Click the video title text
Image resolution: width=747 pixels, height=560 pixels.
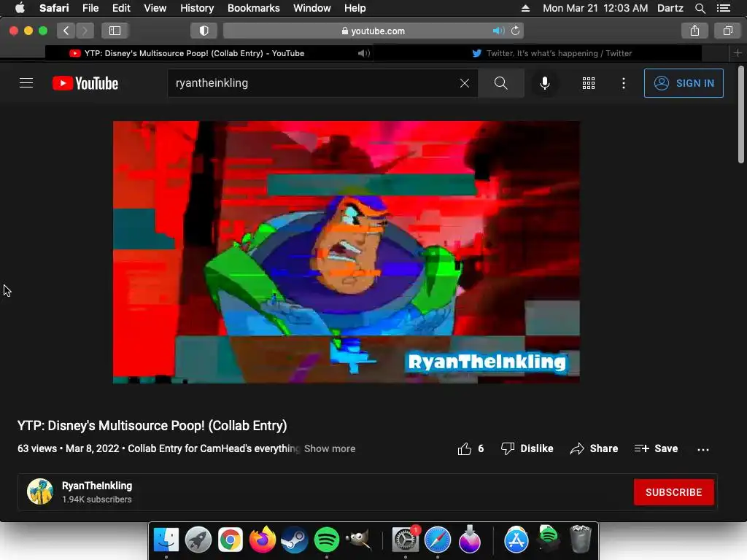[x=152, y=425]
